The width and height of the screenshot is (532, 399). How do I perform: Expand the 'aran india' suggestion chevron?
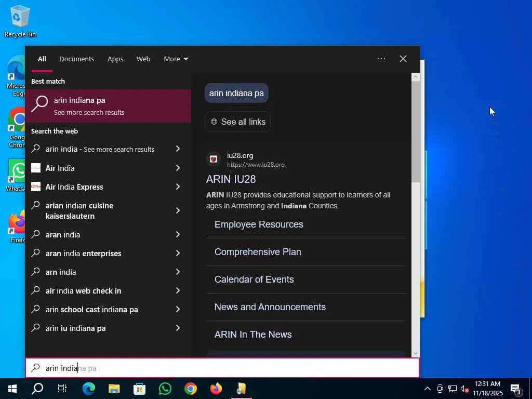178,234
